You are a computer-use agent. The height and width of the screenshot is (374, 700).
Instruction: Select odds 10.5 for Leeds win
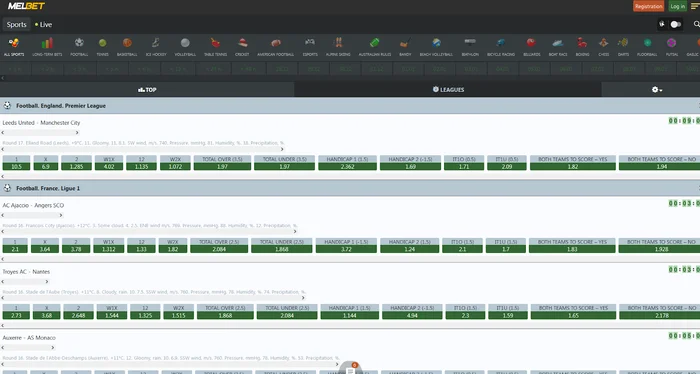(x=17, y=166)
